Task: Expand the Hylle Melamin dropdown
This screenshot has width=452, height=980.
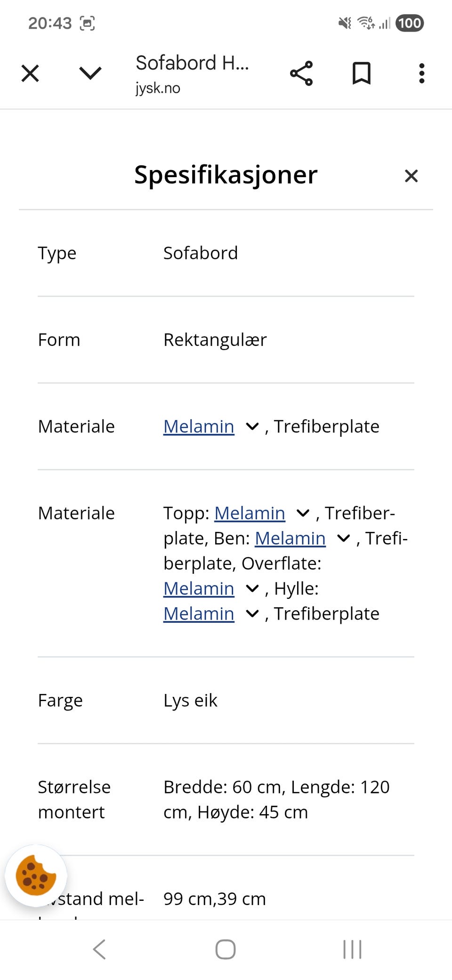Action: point(252,613)
